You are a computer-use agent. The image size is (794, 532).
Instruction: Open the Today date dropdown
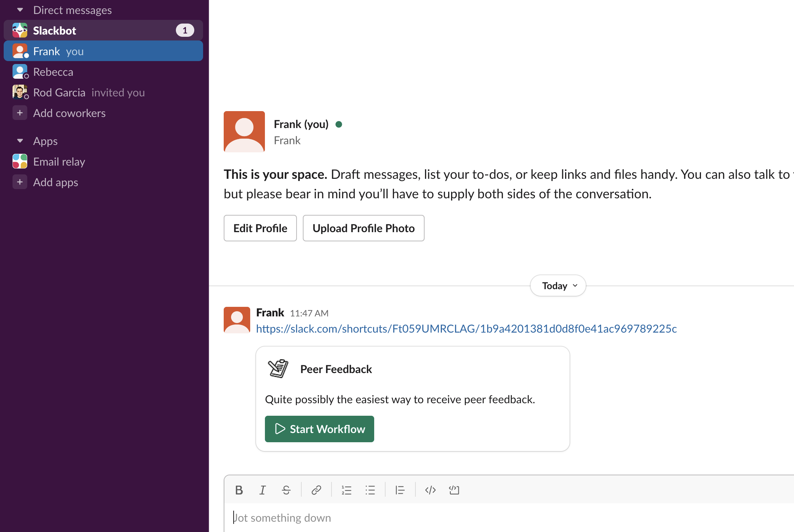[x=558, y=285]
